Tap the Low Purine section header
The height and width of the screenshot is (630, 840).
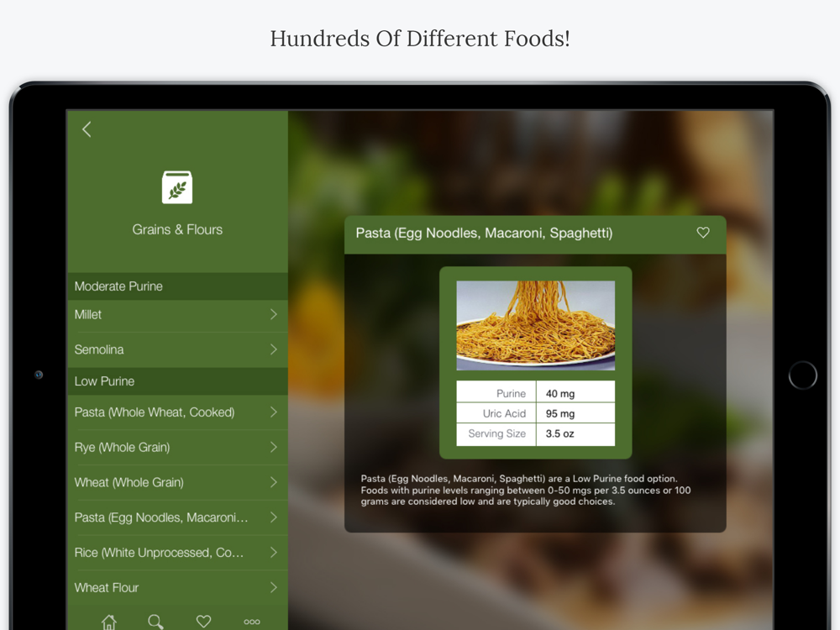178,381
